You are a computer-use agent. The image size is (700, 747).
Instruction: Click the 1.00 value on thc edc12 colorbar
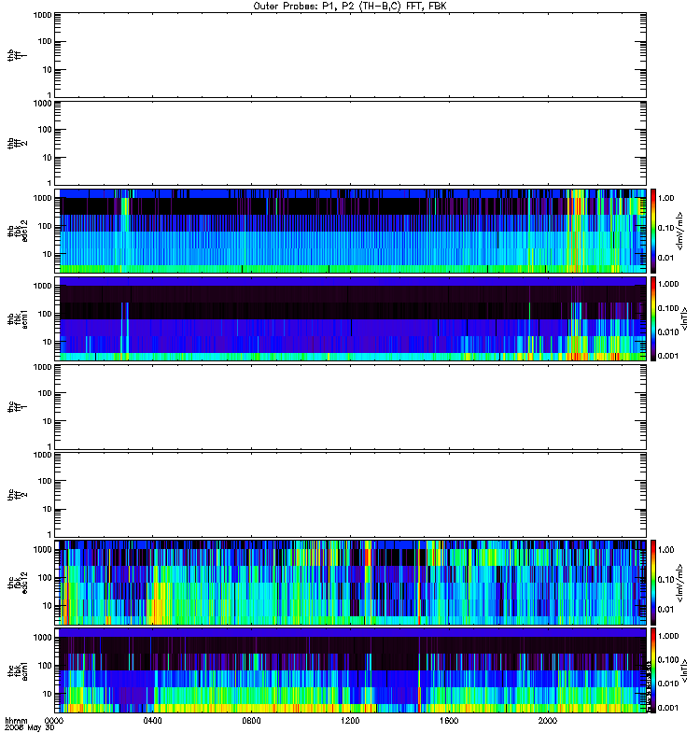[x=665, y=550]
